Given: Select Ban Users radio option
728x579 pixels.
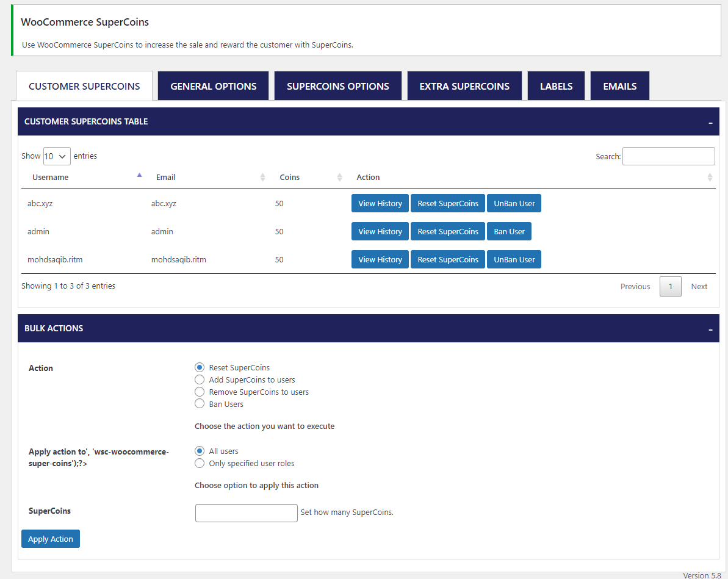Looking at the screenshot, I should (x=200, y=403).
